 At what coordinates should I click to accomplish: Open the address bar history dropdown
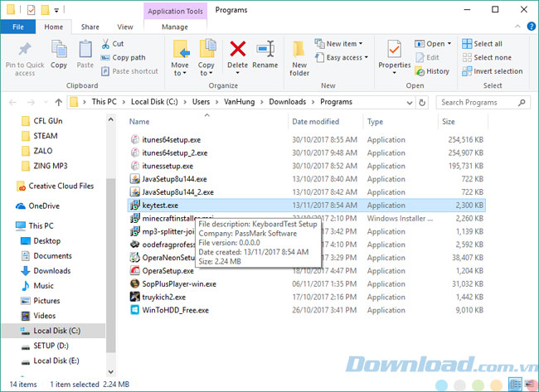click(410, 103)
